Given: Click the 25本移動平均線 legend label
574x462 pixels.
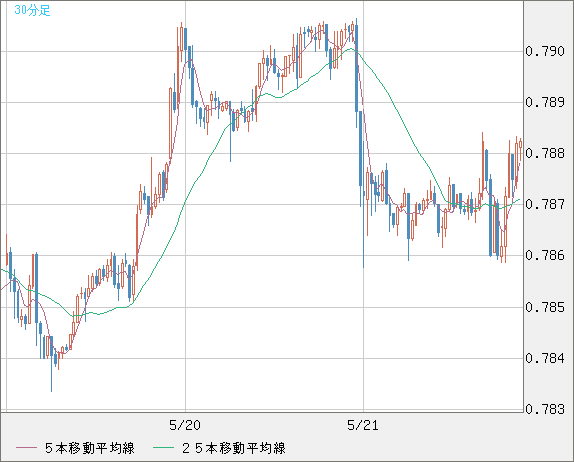Looking at the screenshot, I should pos(234,448).
